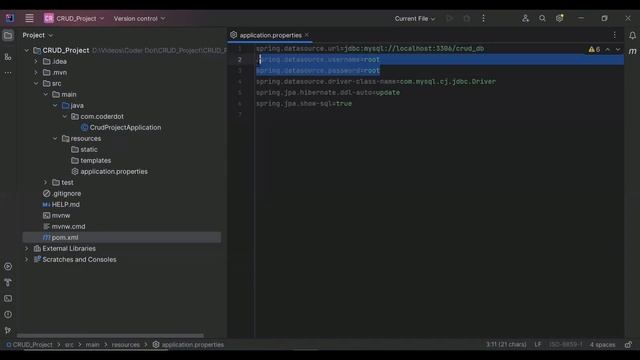
Task: Collapse the main folder
Action: (46, 94)
